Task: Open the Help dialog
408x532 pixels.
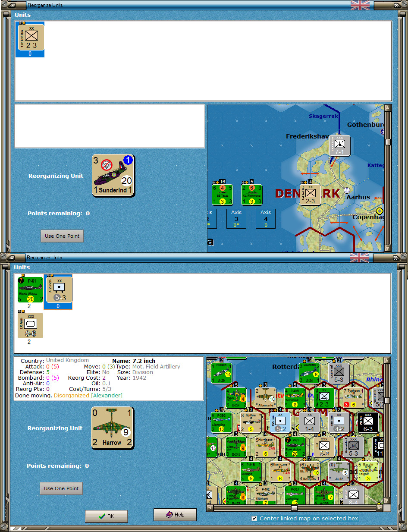Action: [175, 514]
